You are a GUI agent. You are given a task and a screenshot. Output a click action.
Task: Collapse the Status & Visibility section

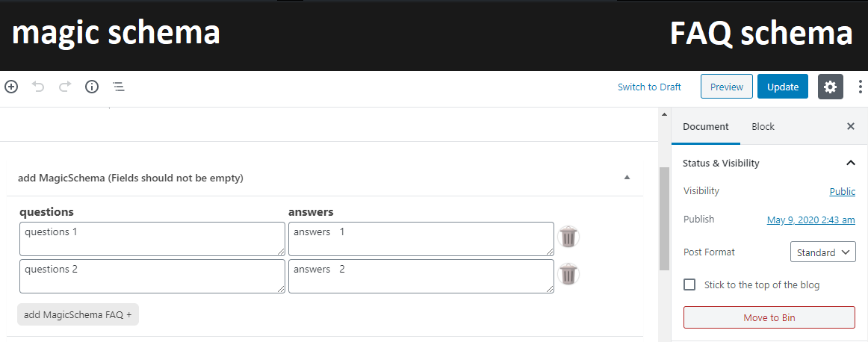click(851, 164)
